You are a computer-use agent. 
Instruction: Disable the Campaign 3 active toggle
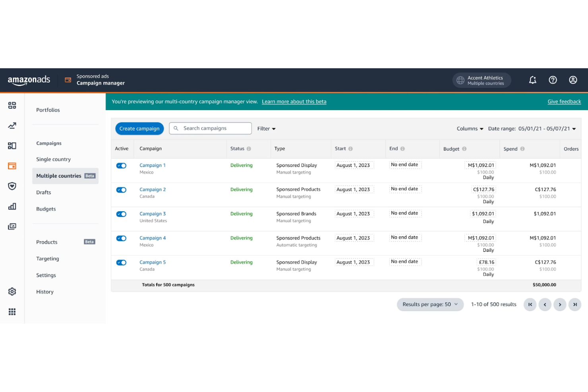coord(121,214)
